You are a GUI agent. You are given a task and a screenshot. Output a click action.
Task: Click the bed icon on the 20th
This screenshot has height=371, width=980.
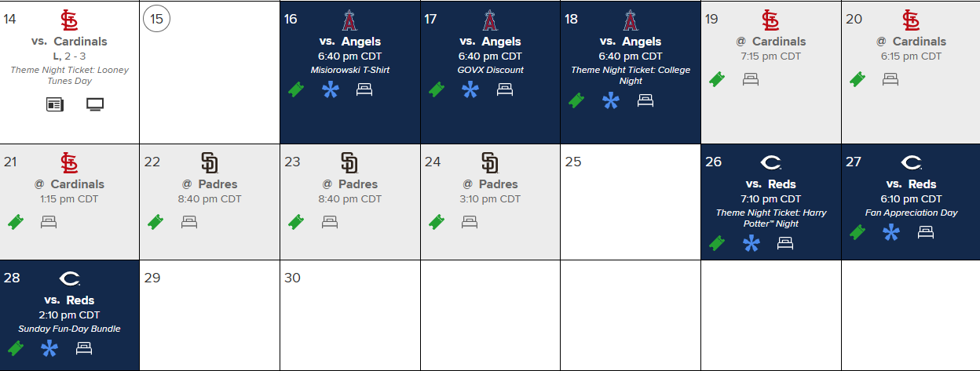[x=890, y=78]
